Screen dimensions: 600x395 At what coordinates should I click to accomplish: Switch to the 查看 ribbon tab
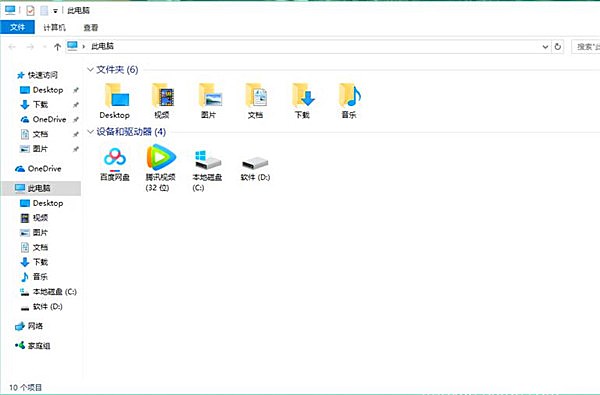(x=91, y=27)
